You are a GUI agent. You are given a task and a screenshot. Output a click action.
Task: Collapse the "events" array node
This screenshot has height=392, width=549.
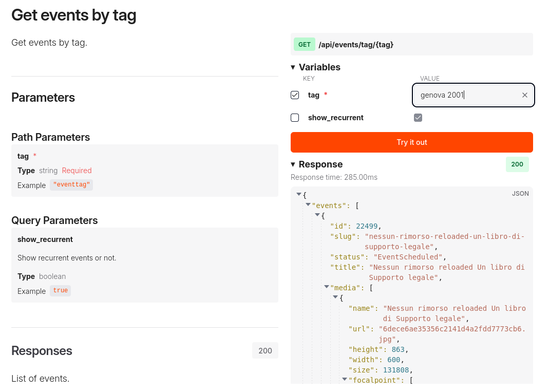(x=308, y=204)
